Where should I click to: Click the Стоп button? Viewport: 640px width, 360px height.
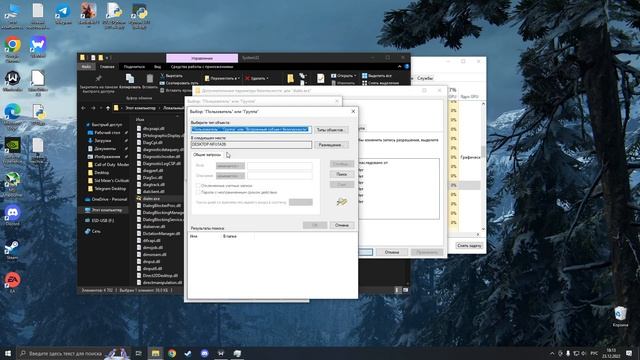pyautogui.click(x=342, y=184)
